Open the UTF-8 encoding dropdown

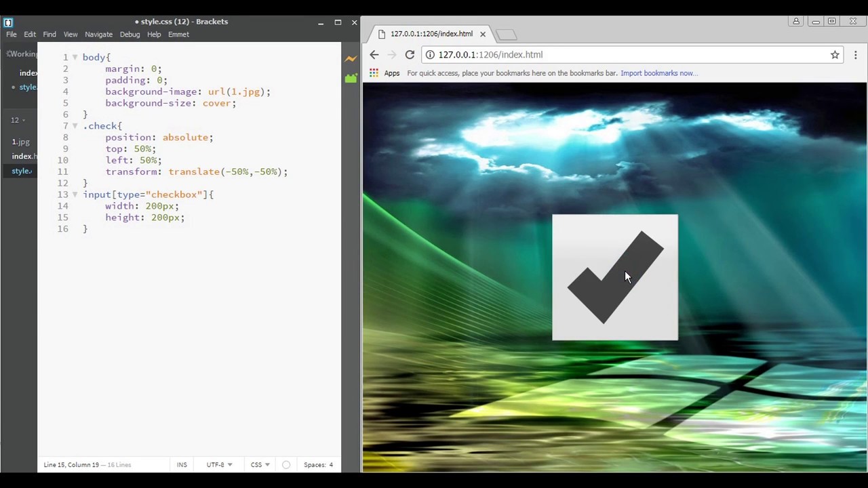coord(219,465)
